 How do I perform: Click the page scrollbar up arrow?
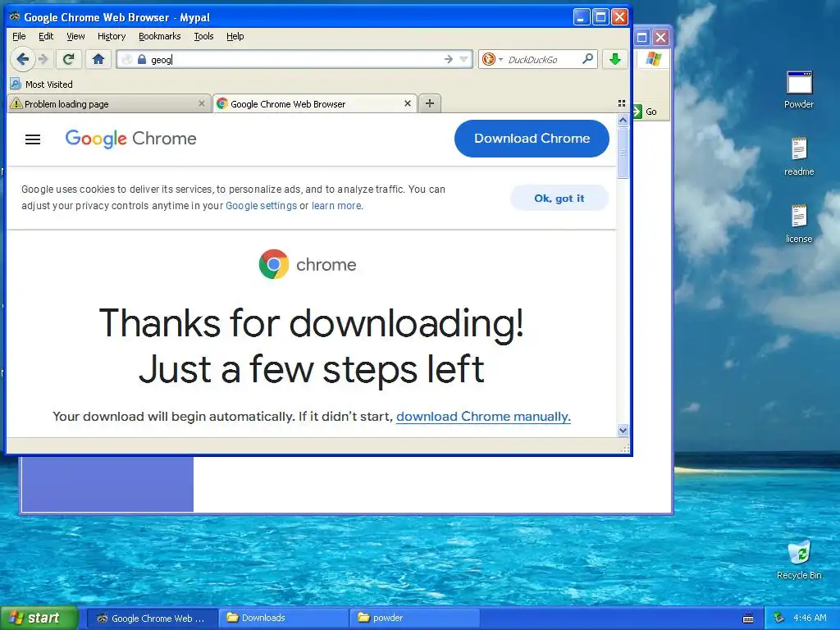pyautogui.click(x=623, y=120)
